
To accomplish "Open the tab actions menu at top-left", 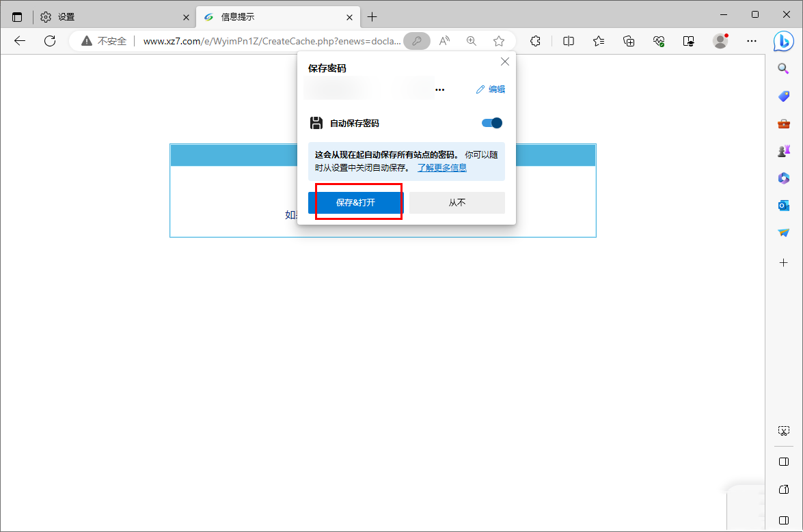I will [16, 15].
